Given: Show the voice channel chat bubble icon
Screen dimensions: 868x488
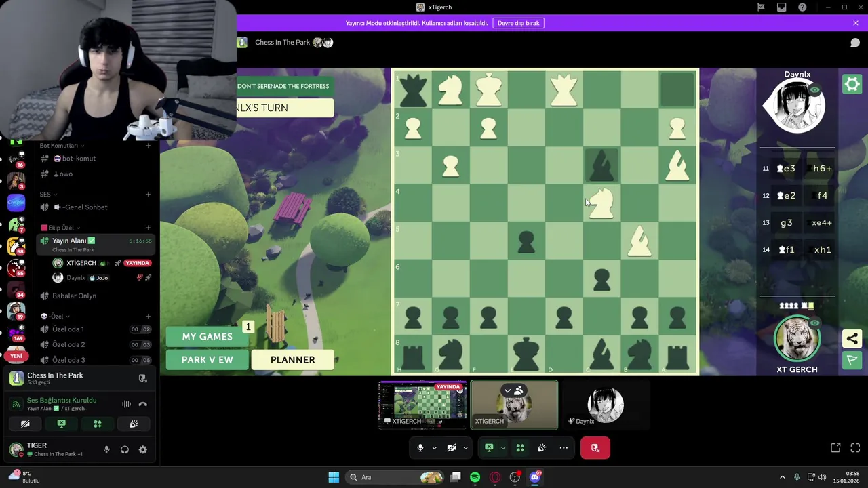Looking at the screenshot, I should pos(855,43).
